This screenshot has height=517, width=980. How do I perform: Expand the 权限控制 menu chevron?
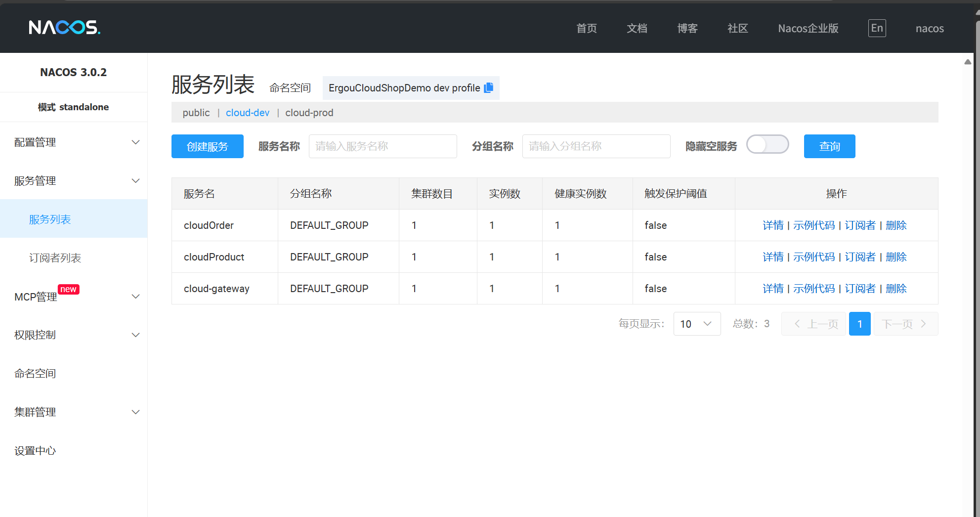(135, 335)
